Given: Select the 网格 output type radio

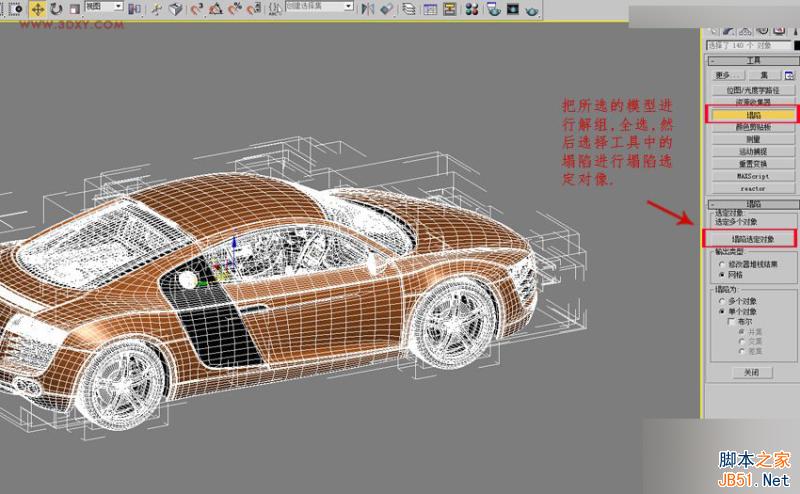Looking at the screenshot, I should [x=722, y=273].
